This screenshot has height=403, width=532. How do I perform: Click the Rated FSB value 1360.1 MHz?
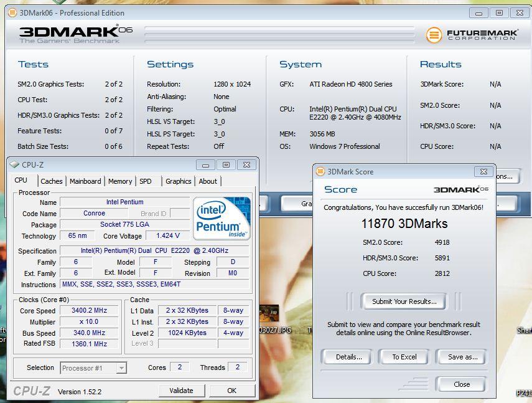[x=89, y=344]
